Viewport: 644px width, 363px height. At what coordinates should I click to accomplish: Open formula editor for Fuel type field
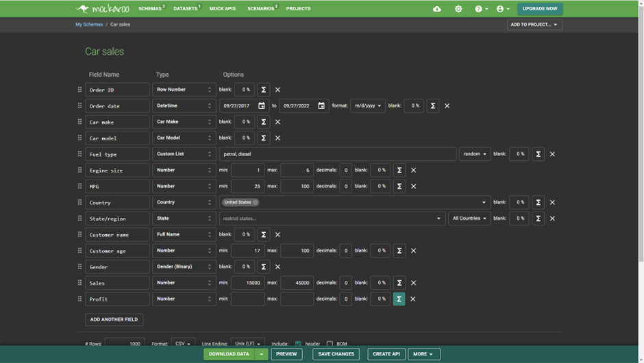click(x=538, y=154)
